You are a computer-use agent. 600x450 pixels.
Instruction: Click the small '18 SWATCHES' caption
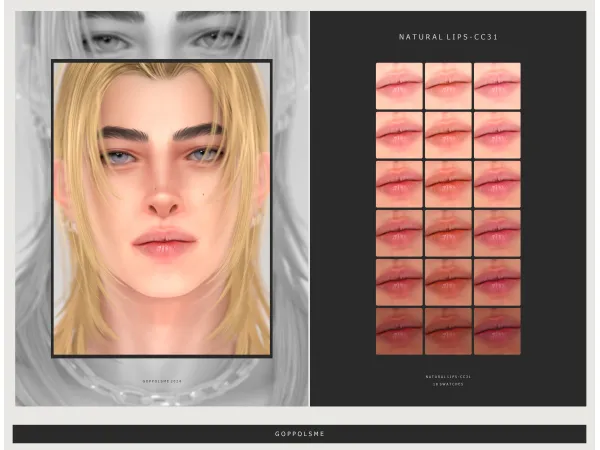448,384
